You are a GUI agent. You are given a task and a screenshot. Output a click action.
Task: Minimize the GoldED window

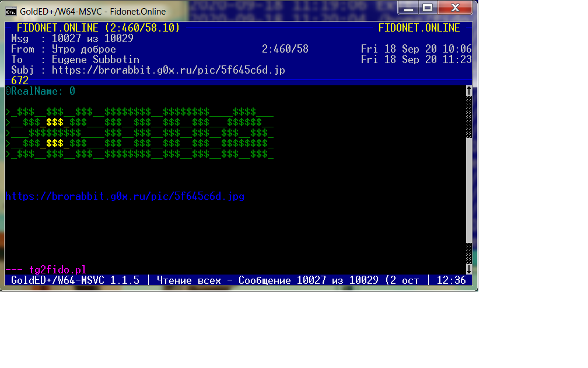tap(408, 8)
